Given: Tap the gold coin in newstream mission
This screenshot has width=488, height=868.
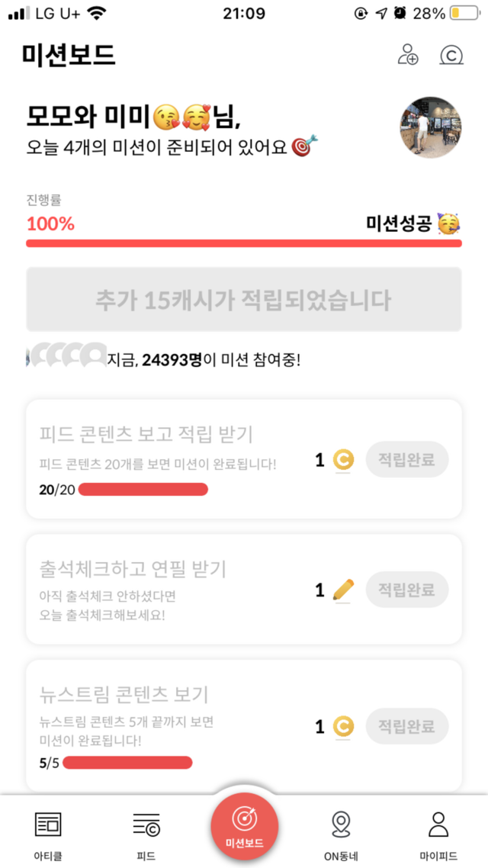Looking at the screenshot, I should point(344,726).
